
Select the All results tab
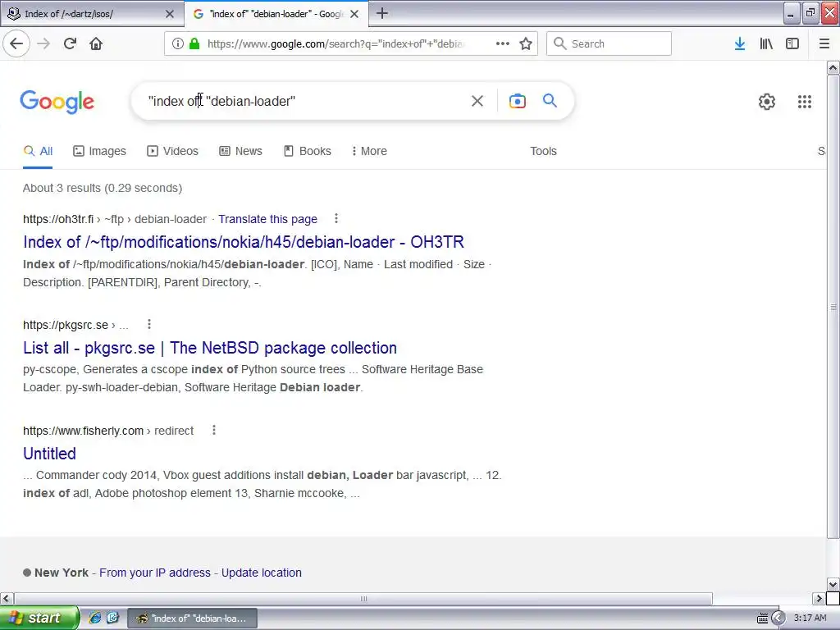coord(38,151)
